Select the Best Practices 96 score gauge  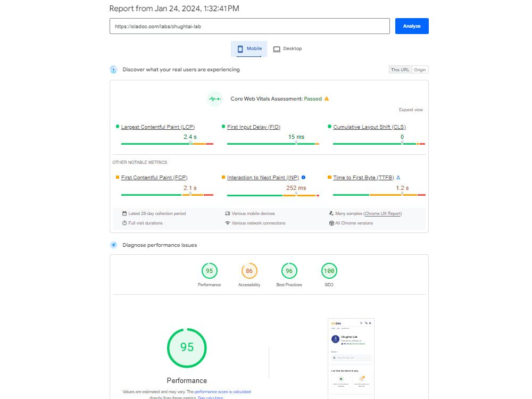pyautogui.click(x=289, y=271)
